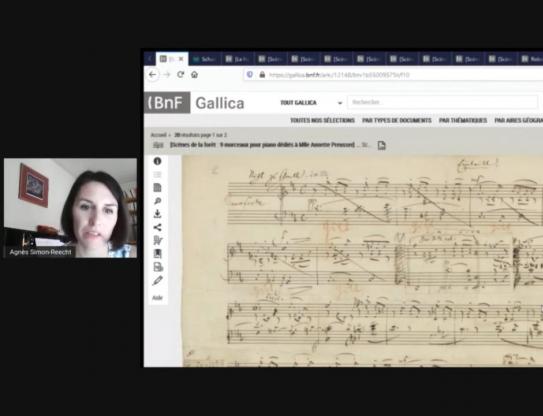Open the browser home page button

[x=194, y=74]
